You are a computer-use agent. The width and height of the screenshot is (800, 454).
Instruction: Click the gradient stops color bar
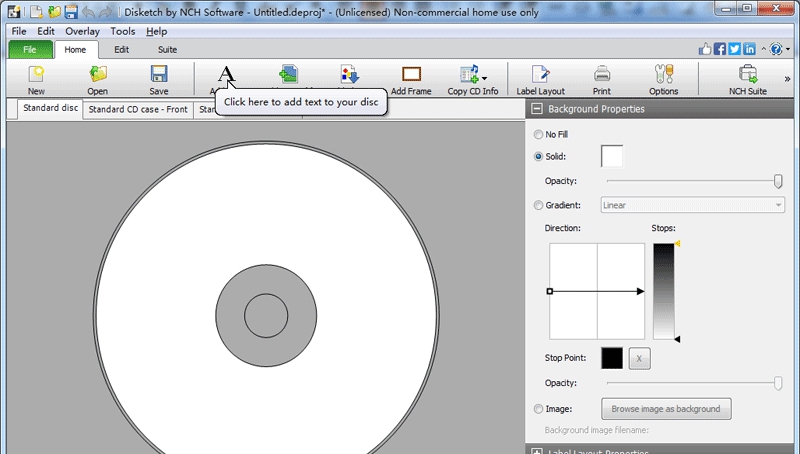[664, 291]
